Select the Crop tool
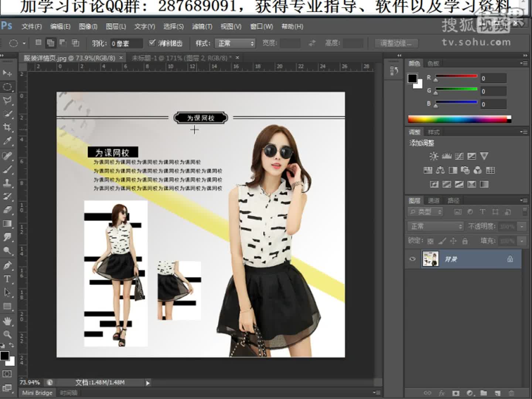 point(7,127)
